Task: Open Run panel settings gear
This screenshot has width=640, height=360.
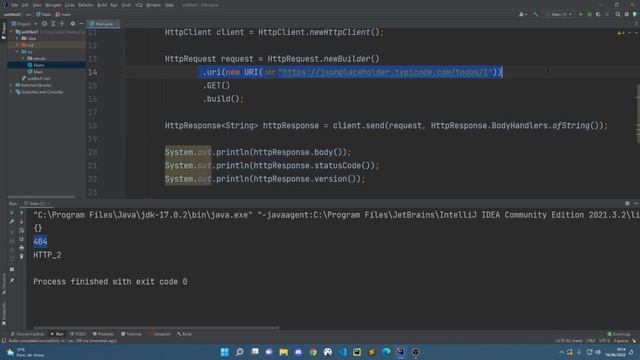Action: point(627,203)
